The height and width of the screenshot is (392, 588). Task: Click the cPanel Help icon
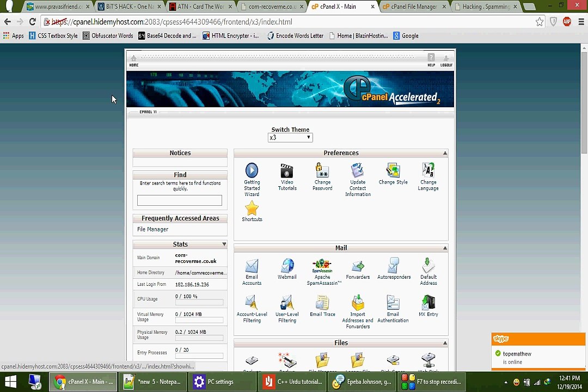point(431,60)
